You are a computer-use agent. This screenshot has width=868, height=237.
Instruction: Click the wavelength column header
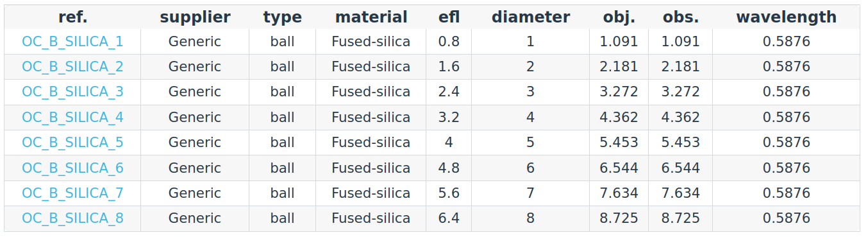pos(787,17)
